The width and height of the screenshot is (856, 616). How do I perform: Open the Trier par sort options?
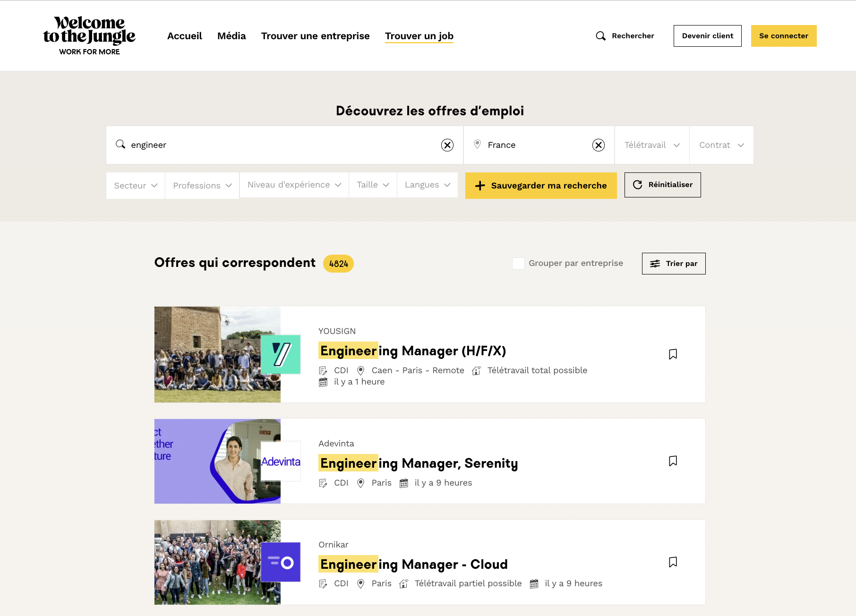pyautogui.click(x=674, y=264)
